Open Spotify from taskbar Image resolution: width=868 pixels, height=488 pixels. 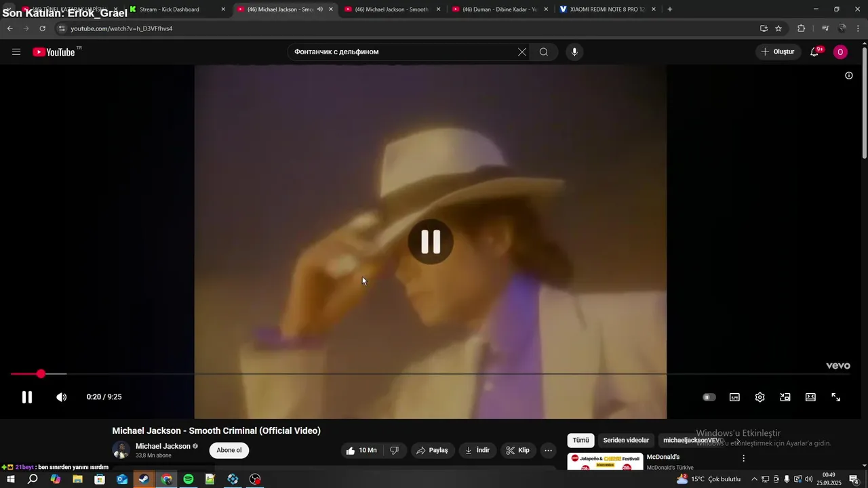189,479
